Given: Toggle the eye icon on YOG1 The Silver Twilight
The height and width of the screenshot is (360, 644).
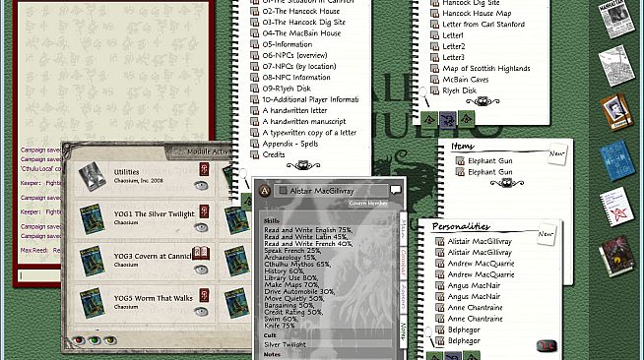Looking at the screenshot, I should pos(201,227).
